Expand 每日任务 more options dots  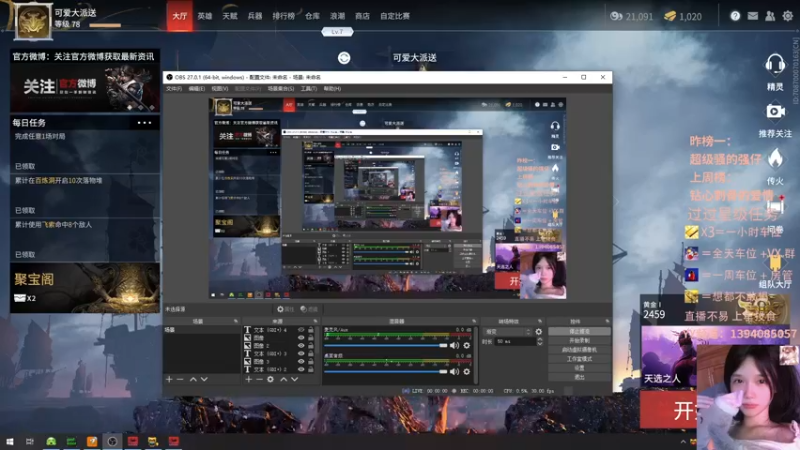(144, 123)
